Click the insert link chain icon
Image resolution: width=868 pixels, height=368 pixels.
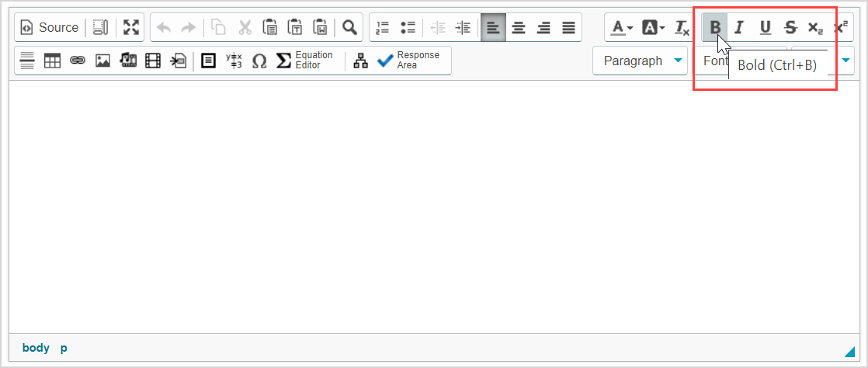[78, 61]
